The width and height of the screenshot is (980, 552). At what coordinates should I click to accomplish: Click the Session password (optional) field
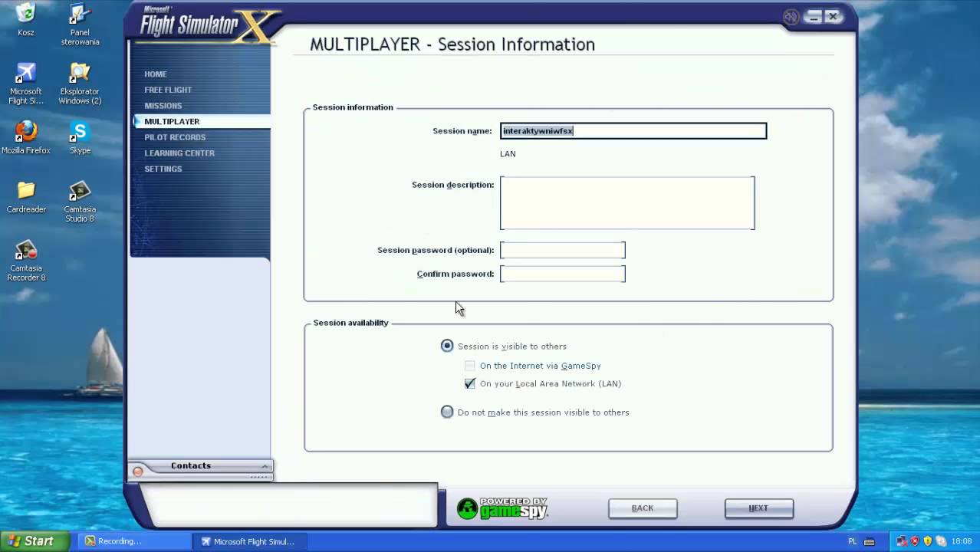[563, 250]
